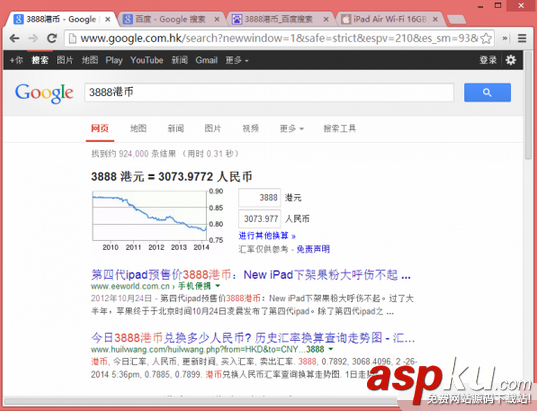
Task: Select the 地图 results tab
Action: coord(138,128)
